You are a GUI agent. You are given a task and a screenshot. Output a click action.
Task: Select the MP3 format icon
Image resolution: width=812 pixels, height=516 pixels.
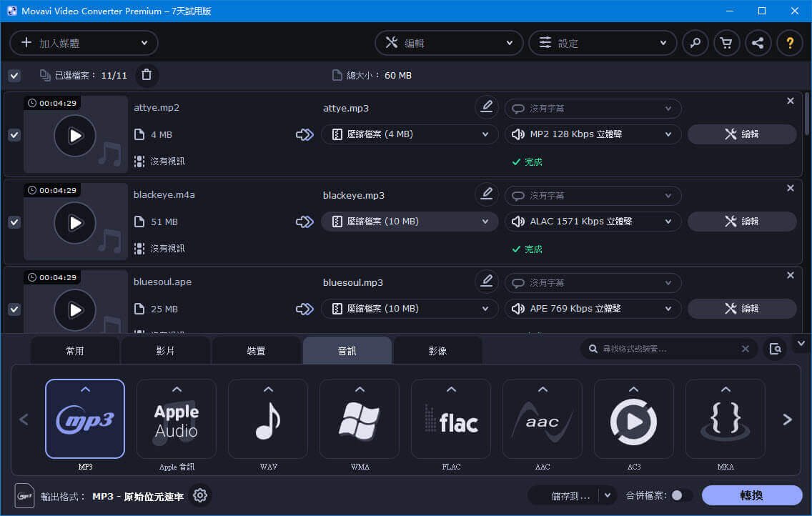(86, 419)
